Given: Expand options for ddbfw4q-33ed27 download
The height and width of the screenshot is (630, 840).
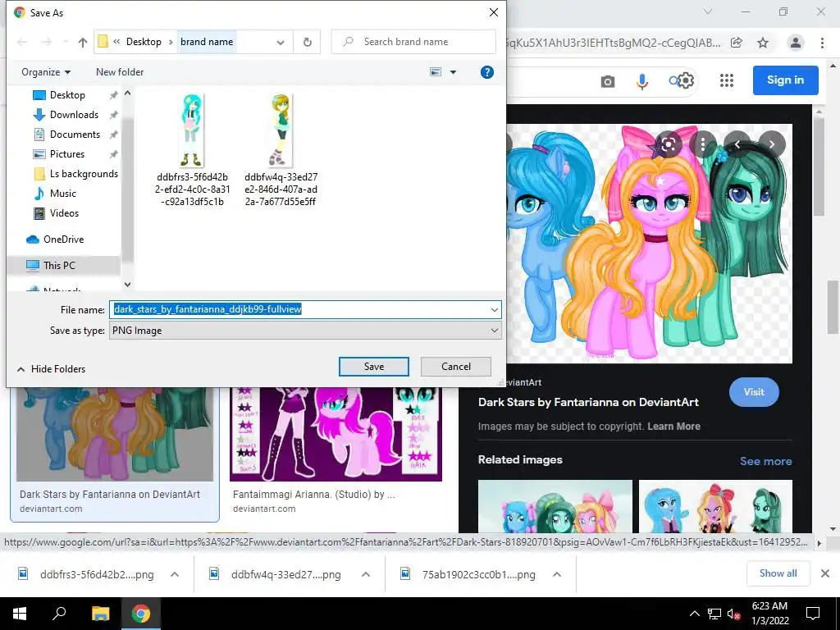Looking at the screenshot, I should (366, 574).
